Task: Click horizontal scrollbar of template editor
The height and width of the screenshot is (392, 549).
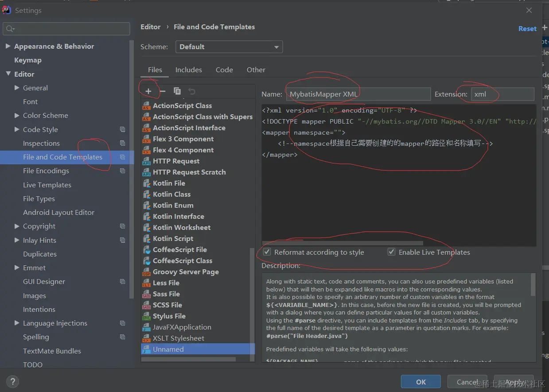Action: (x=342, y=243)
